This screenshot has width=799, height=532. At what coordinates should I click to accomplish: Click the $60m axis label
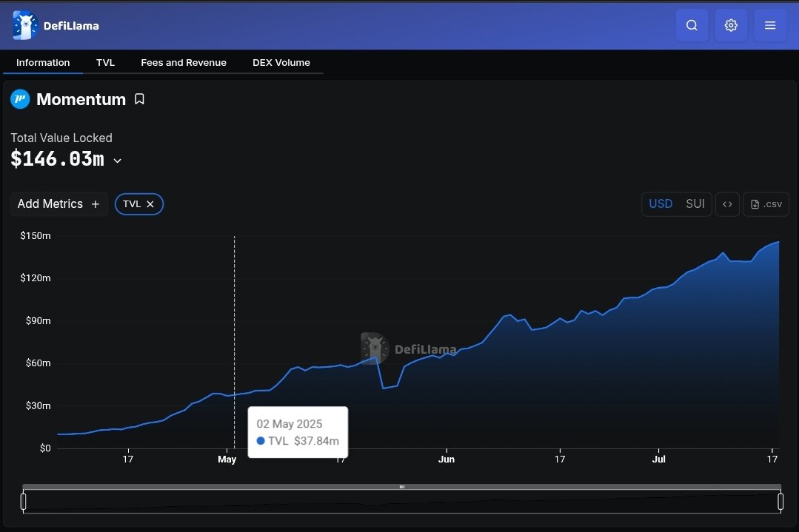39,363
